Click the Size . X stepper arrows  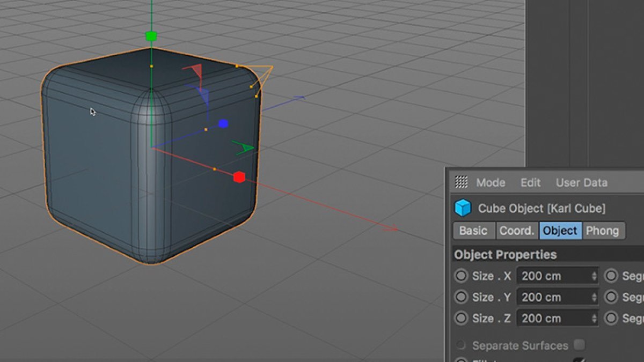click(594, 276)
